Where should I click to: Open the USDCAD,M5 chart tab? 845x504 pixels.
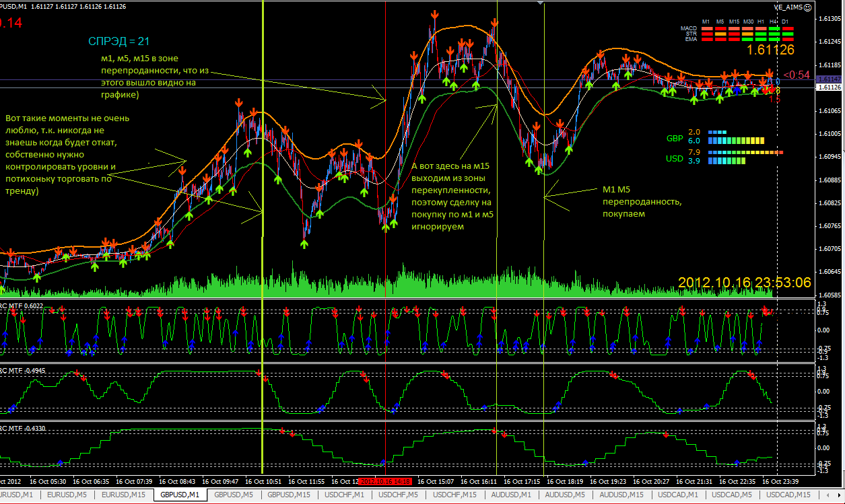pyautogui.click(x=732, y=495)
